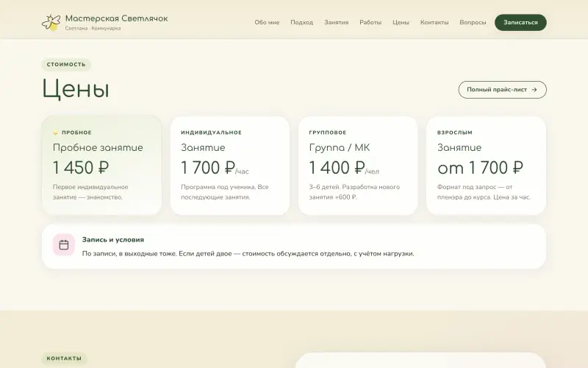
Task: Click the от 1 700 ₽ price
Action: 481,168
